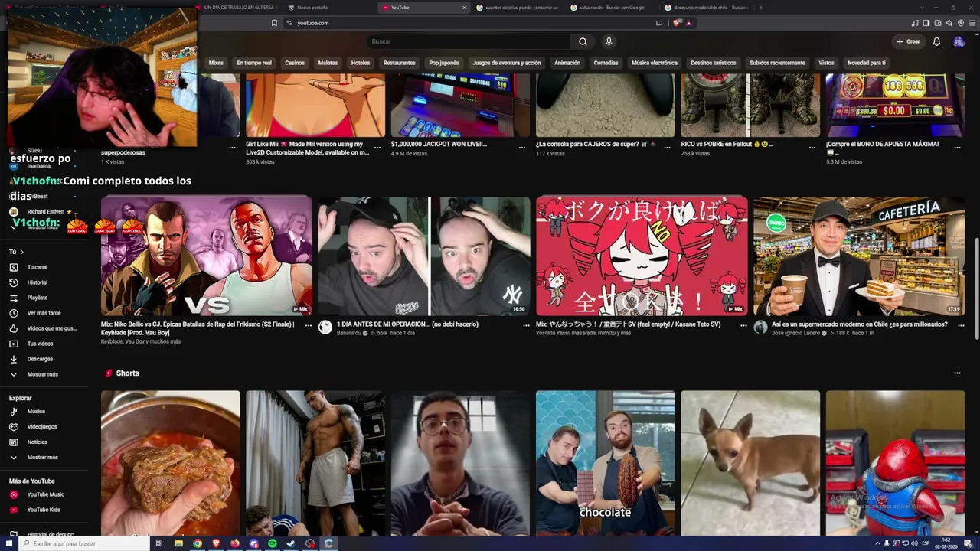Open the Niko Bellic VS CJ thumbnail
The width and height of the screenshot is (980, 551).
[x=207, y=256]
